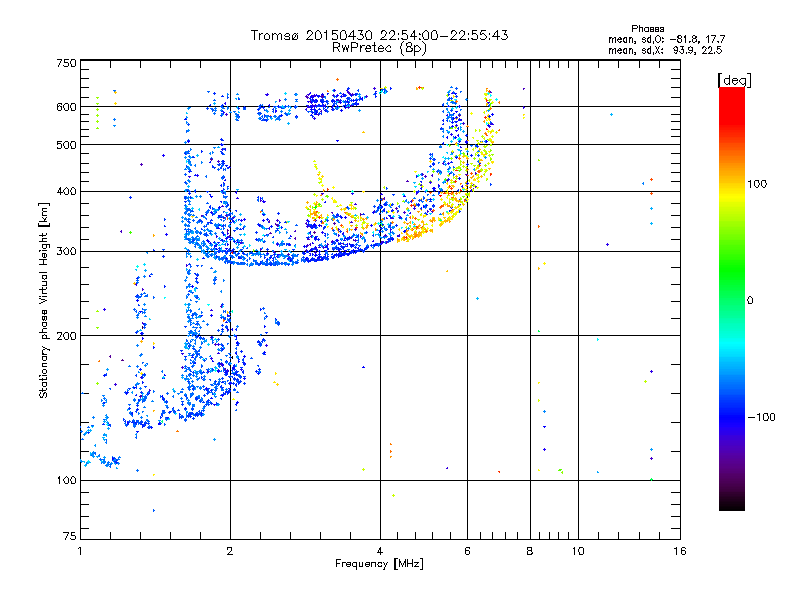Viewport: 800px width, 600px height.
Task: Click the y-axis tick label '400'
Action: tap(67, 191)
